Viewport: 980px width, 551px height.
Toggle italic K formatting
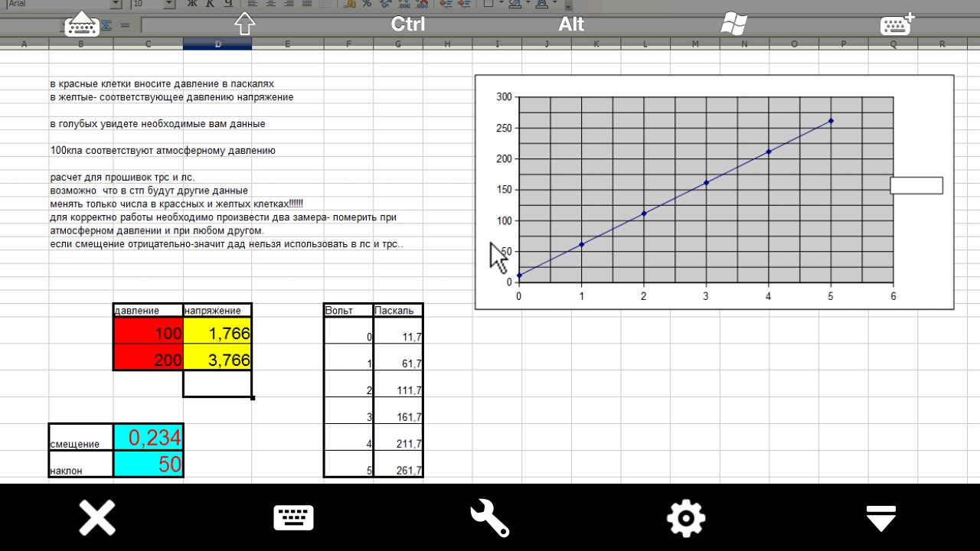point(209,4)
